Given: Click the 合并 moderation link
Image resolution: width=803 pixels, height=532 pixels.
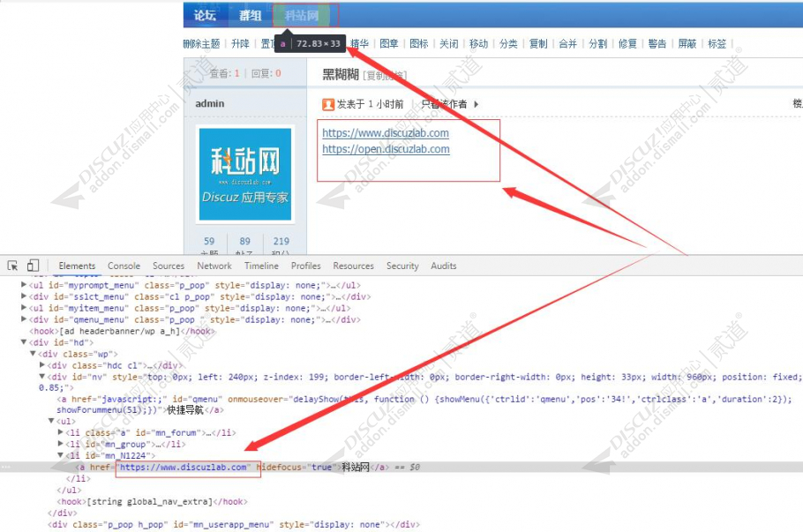Looking at the screenshot, I should click(567, 44).
